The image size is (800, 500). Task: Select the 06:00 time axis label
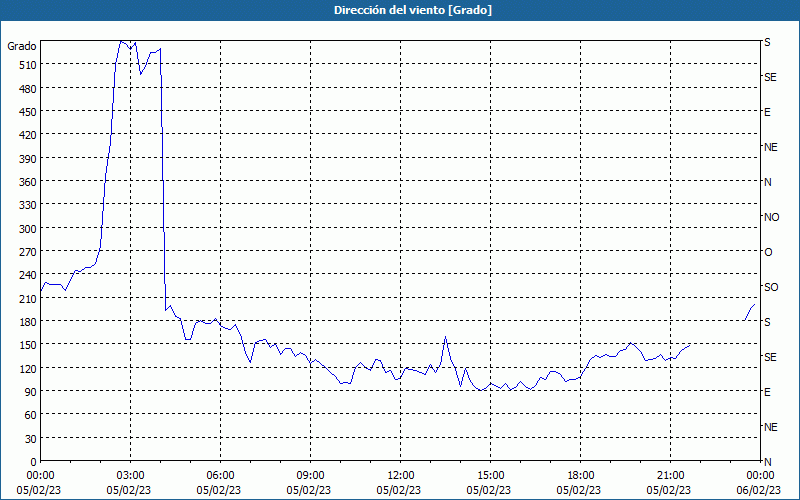[220, 476]
